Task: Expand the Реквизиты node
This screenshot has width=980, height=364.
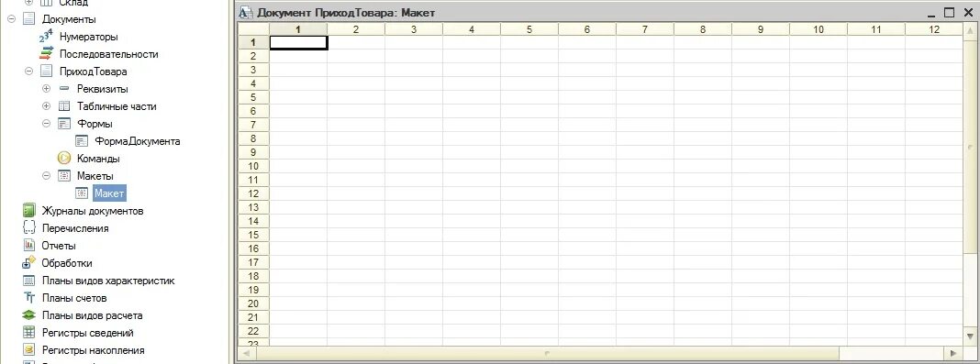Action: point(46,89)
